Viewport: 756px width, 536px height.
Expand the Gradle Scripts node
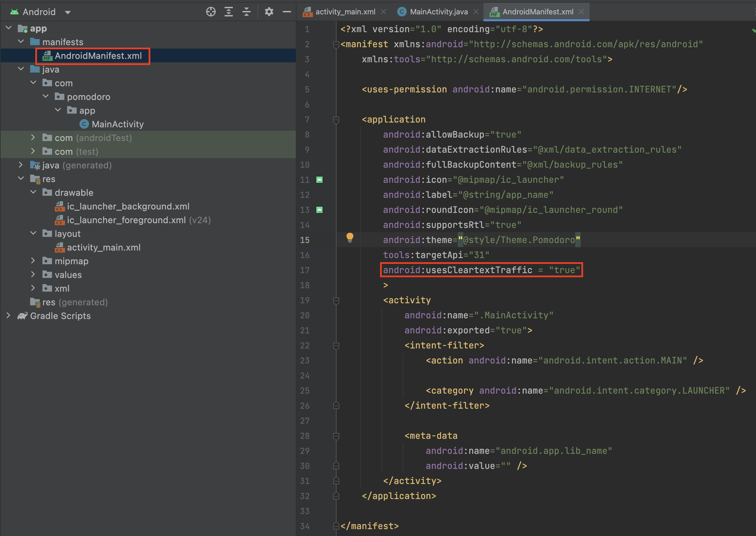coord(9,316)
